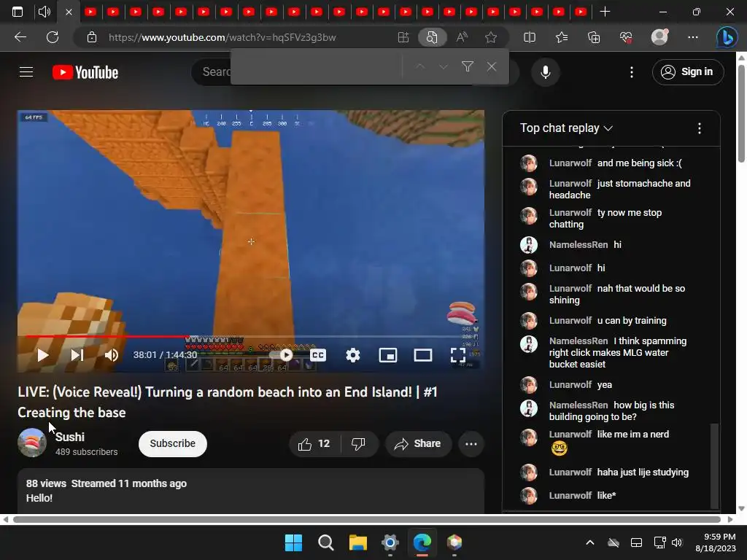The height and width of the screenshot is (560, 747).
Task: Open find filter options
Action: (x=468, y=66)
